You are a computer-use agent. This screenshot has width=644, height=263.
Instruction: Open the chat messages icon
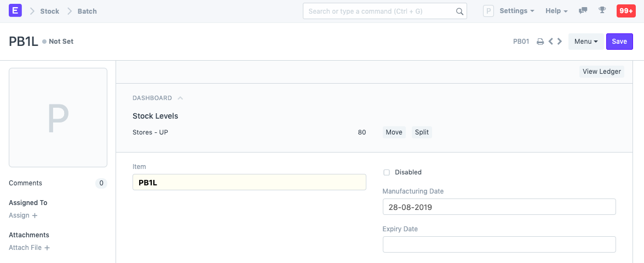583,11
